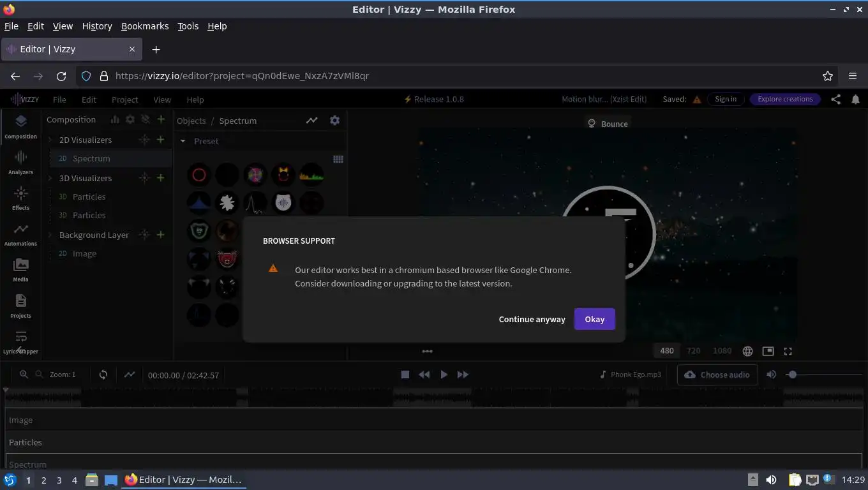Click the Choose audio button

pos(717,375)
